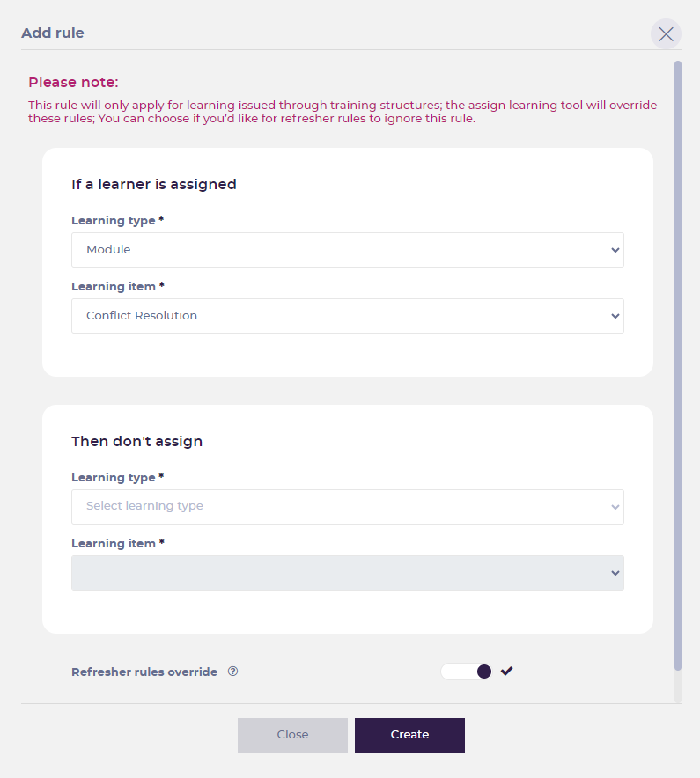Click the If a learner is assigned heading

154,184
